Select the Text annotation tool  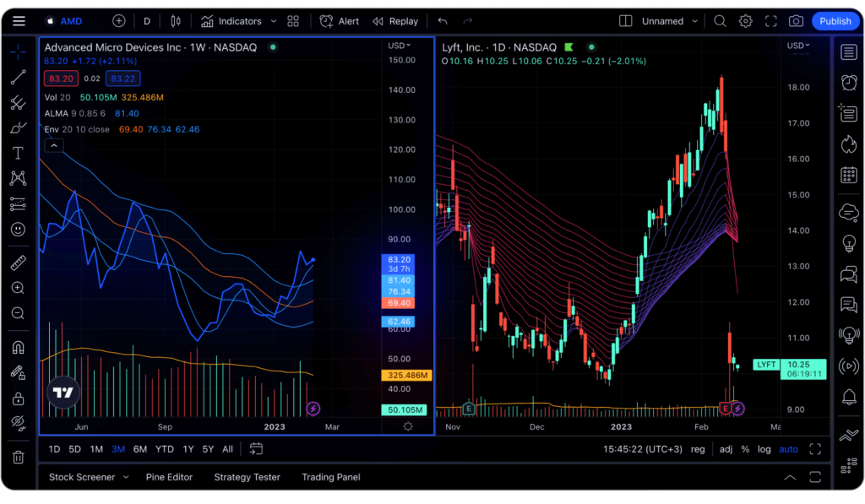pyautogui.click(x=19, y=154)
